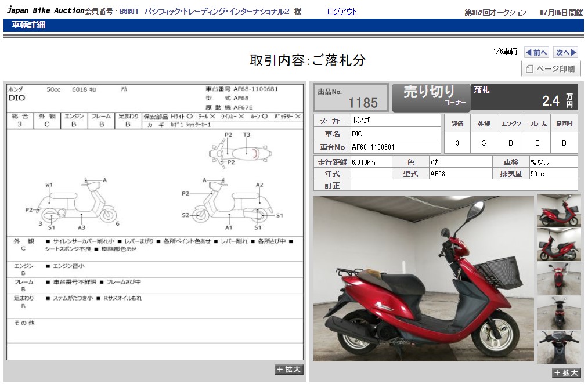The height and width of the screenshot is (387, 588).
Task: Open fourth thumbnail showing scooter rear view
Action: [558, 313]
